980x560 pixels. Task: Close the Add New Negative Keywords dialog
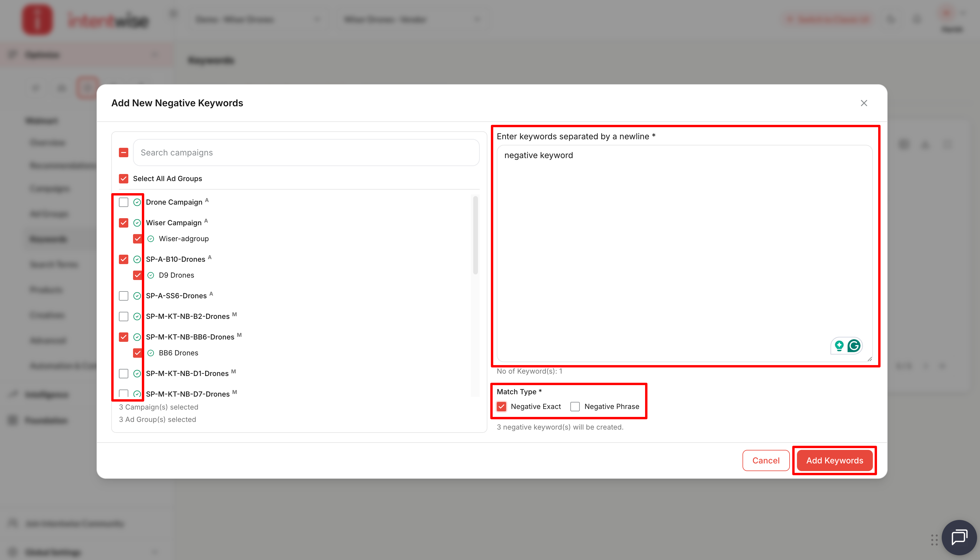coord(863,103)
